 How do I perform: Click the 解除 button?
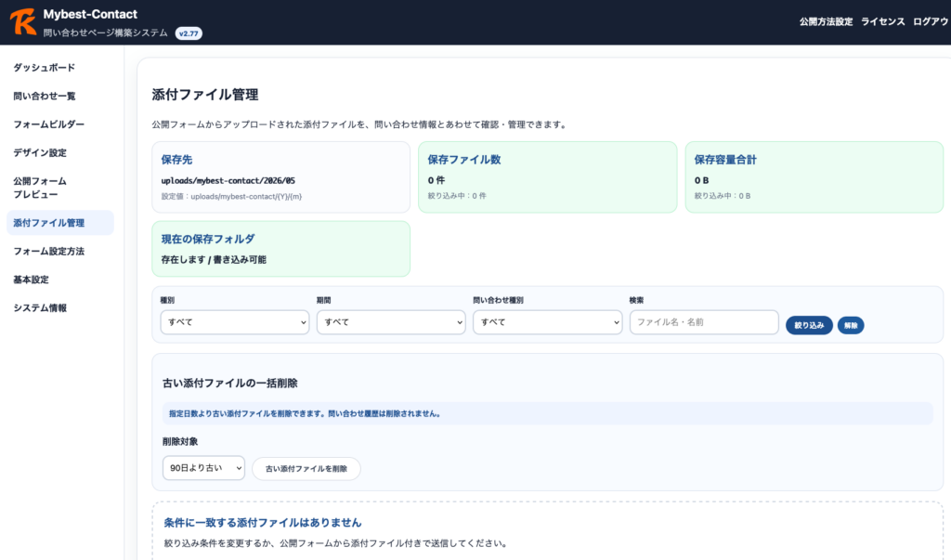[851, 325]
